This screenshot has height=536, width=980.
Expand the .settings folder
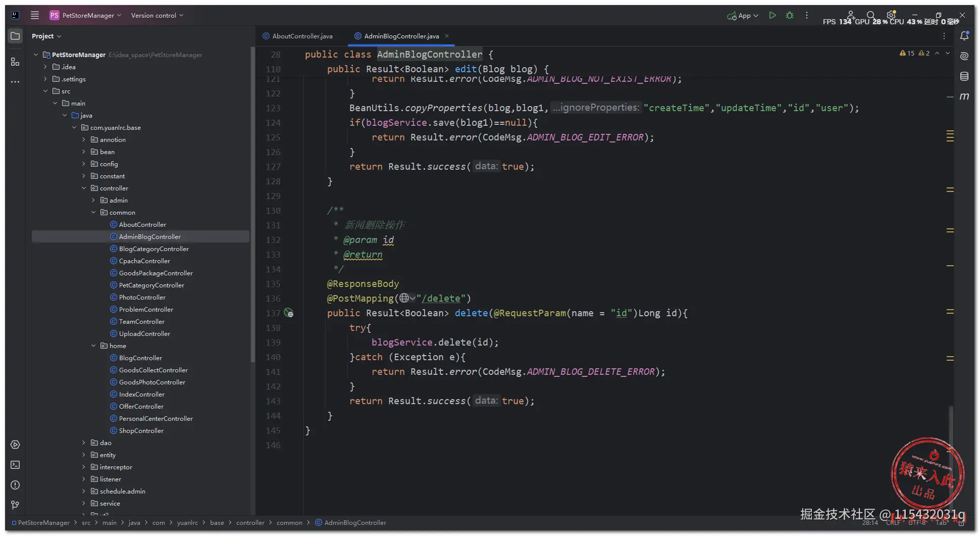click(45, 79)
